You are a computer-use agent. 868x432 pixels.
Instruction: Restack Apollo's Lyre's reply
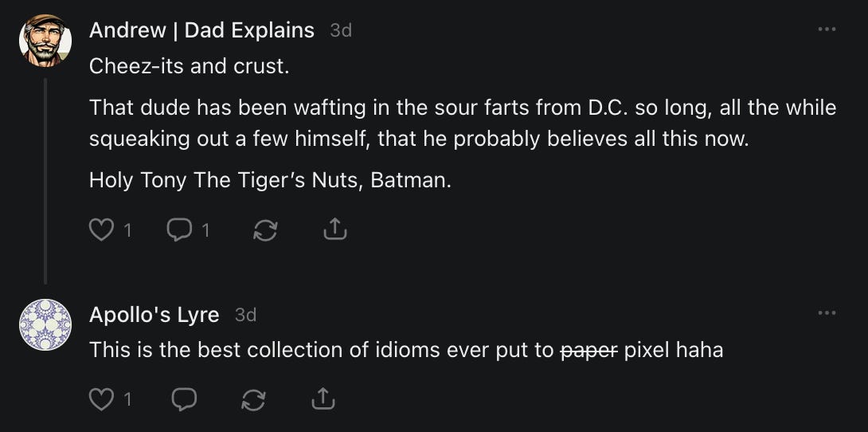tap(252, 399)
